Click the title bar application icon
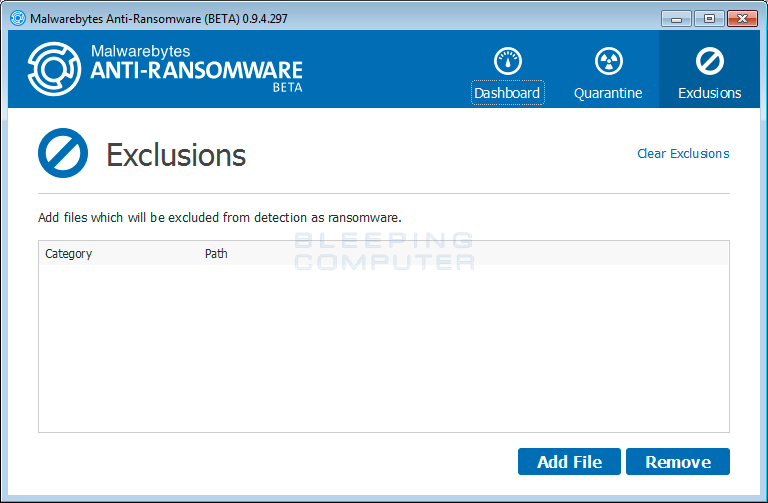The height and width of the screenshot is (503, 768). [17, 17]
